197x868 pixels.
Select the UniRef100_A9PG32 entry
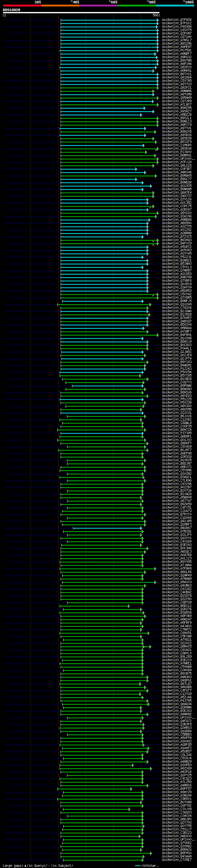pyautogui.click(x=177, y=57)
